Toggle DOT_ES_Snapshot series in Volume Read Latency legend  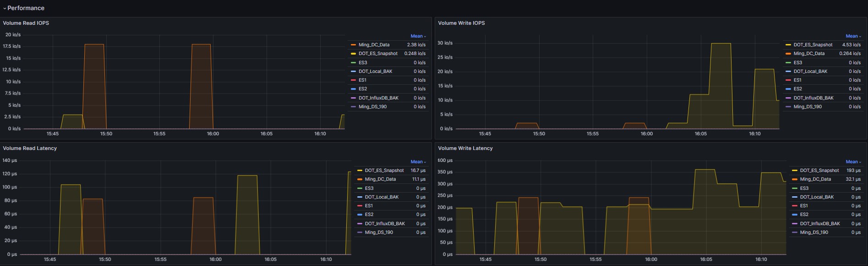(x=384, y=171)
